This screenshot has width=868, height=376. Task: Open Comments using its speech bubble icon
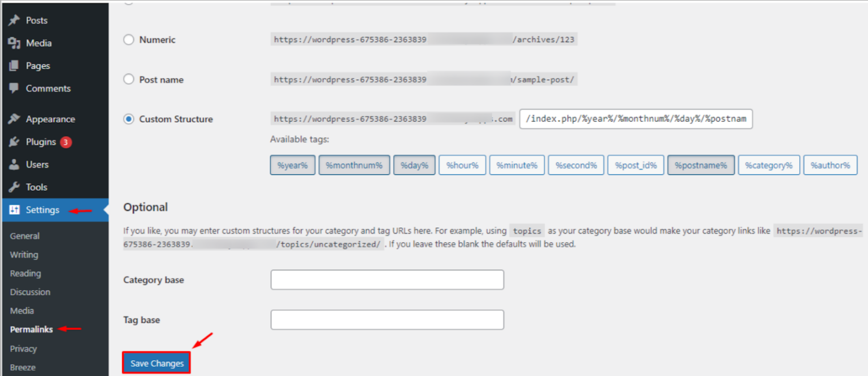[16, 88]
